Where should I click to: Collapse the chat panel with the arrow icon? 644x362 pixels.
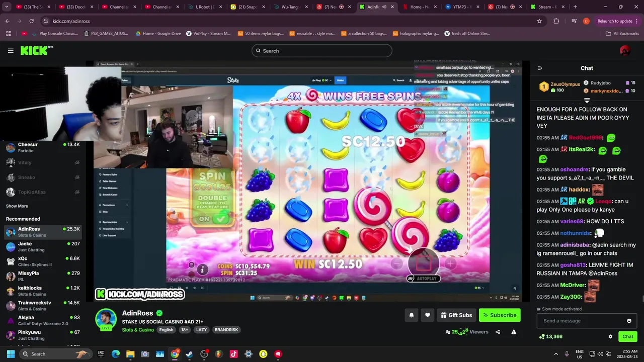pyautogui.click(x=540, y=68)
